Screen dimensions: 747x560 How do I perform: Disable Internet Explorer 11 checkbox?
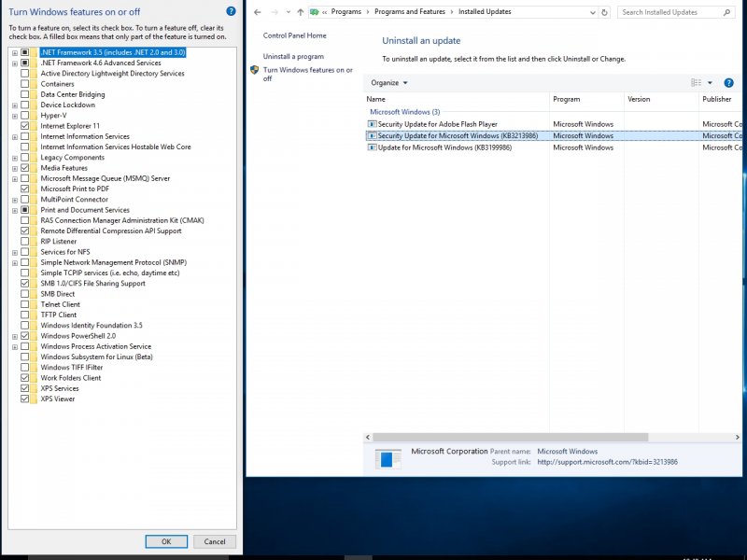pyautogui.click(x=25, y=126)
